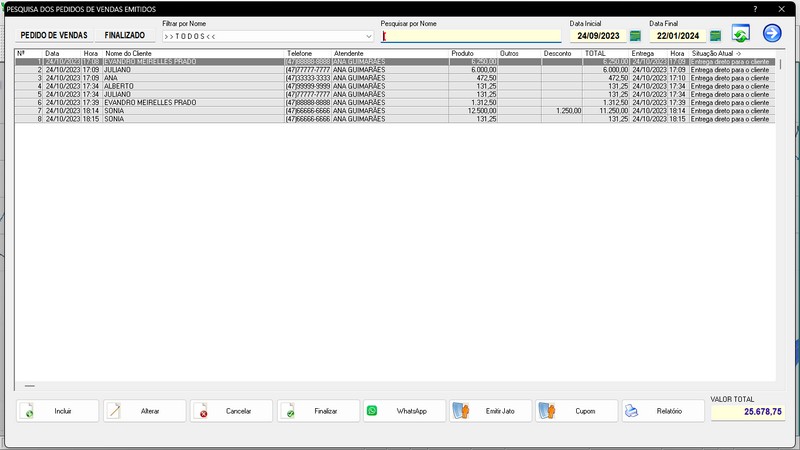800x450 pixels.
Task: Click the horizontal scrollbar thumb below grid
Action: [30, 386]
